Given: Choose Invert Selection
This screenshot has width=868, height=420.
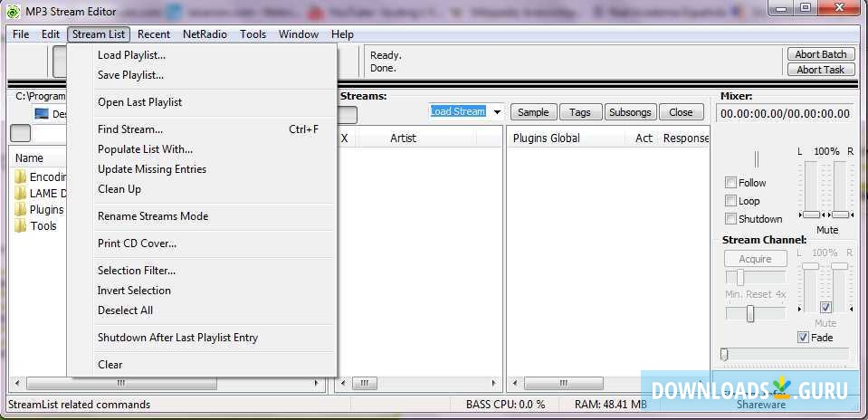Looking at the screenshot, I should [202, 291].
